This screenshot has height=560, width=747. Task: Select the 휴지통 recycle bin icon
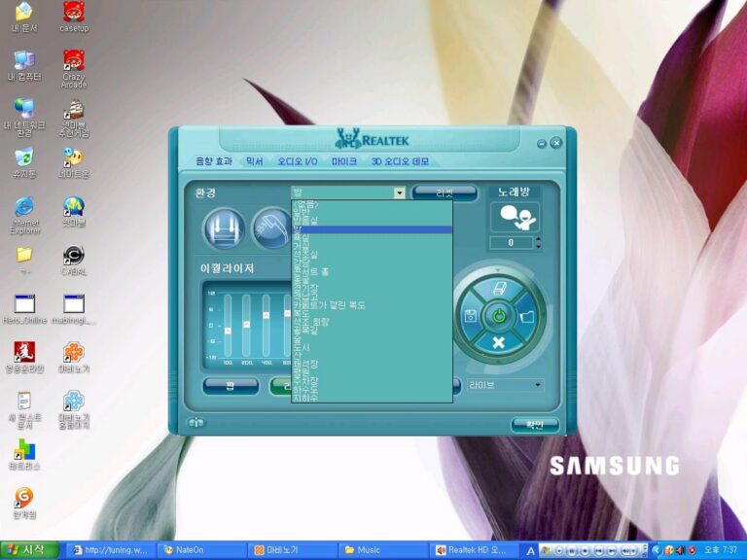coord(24,163)
